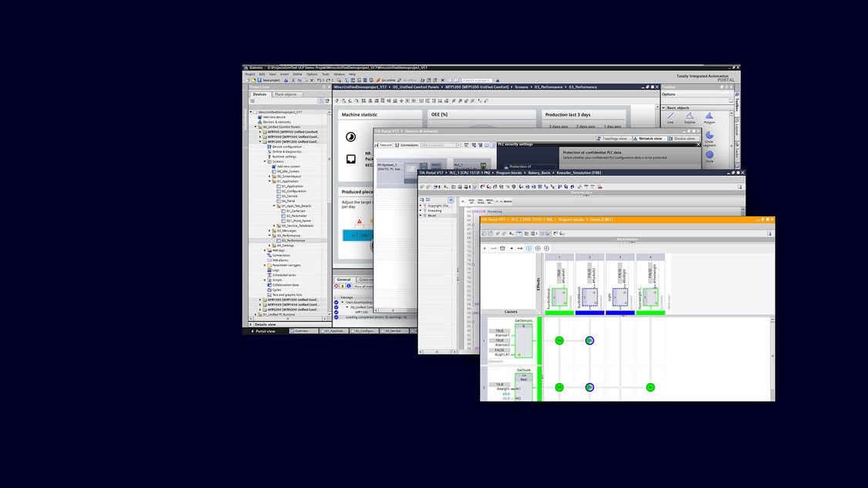Close the PLC security settings dialog
This screenshot has width=868, height=488.
[x=698, y=144]
